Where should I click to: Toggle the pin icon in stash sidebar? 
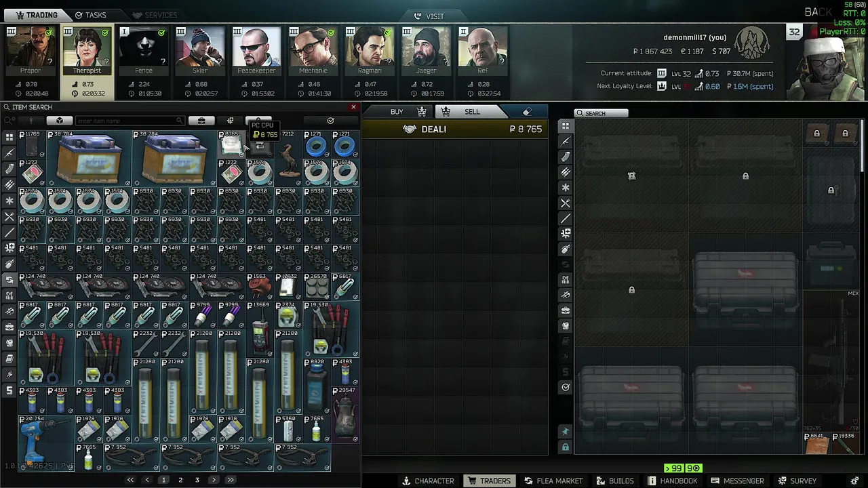click(x=566, y=432)
